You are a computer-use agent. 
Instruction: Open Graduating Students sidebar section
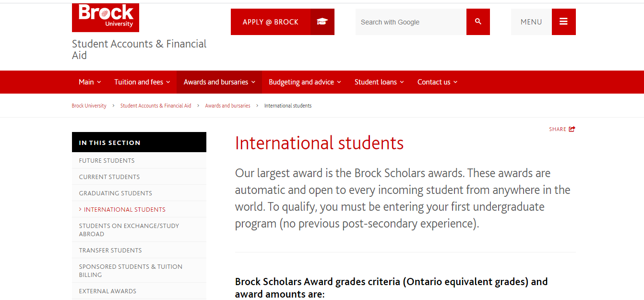pyautogui.click(x=139, y=193)
